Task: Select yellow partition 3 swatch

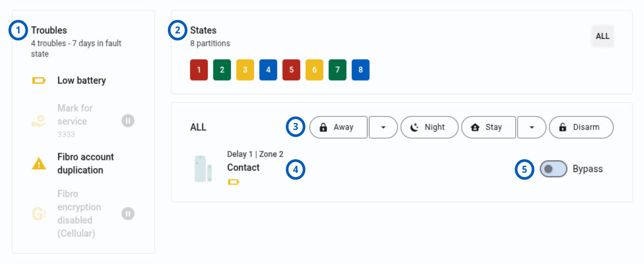Action: tap(245, 70)
